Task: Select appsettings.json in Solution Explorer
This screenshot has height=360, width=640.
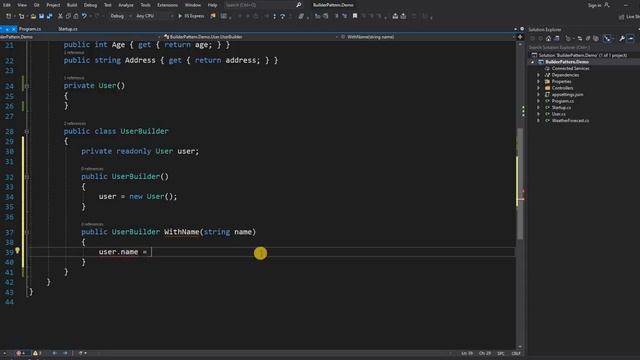Action: [567, 95]
